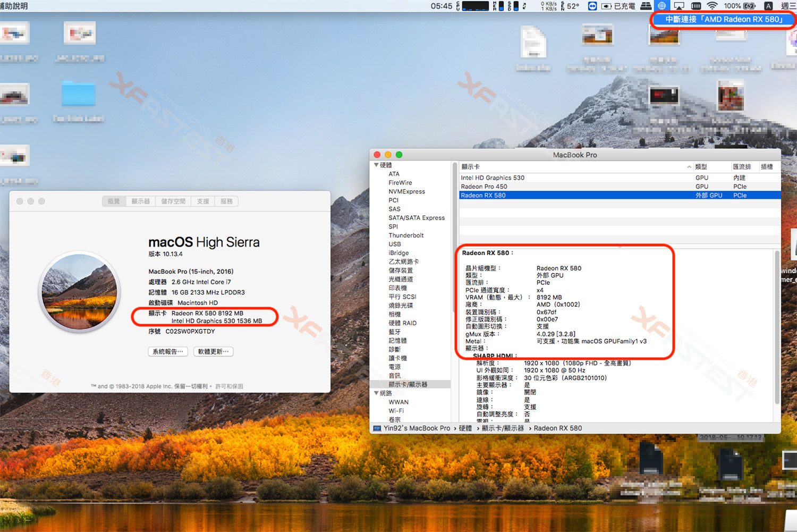Image resolution: width=797 pixels, height=532 pixels.
Task: Click the stacked drives menu bar icon
Action: tap(646, 6)
